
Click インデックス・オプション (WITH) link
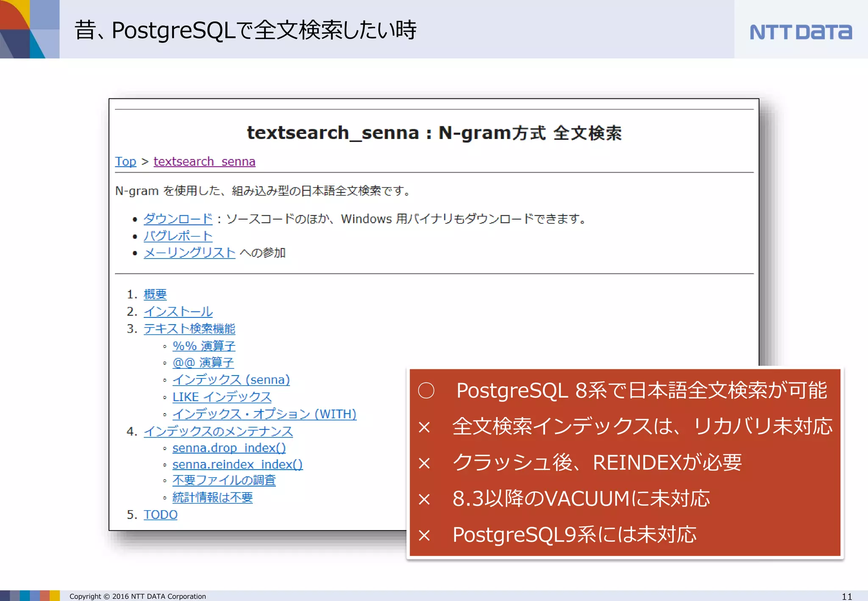pyautogui.click(x=264, y=414)
